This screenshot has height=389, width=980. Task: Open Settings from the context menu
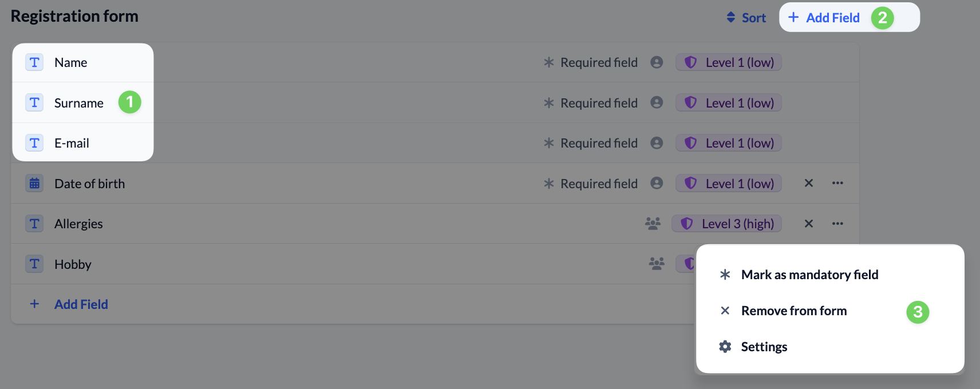click(x=764, y=347)
